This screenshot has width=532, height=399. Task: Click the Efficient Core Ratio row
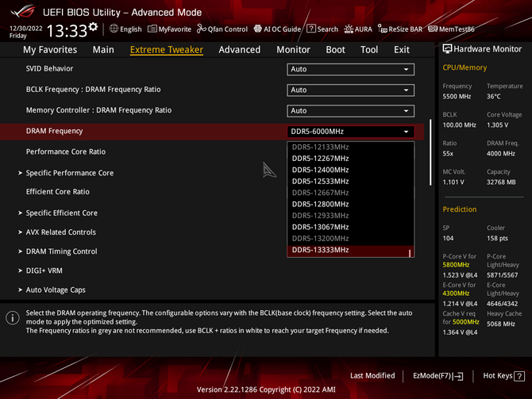(212, 192)
